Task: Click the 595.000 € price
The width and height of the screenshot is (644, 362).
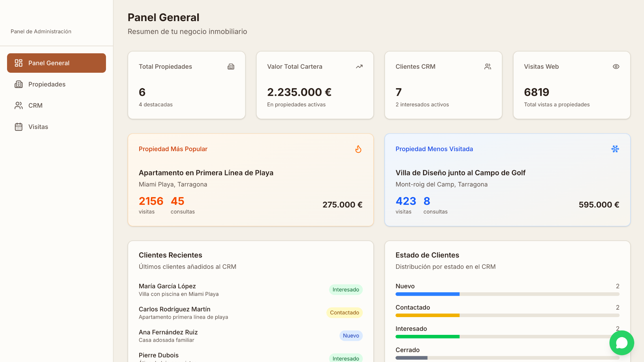Action: pyautogui.click(x=599, y=204)
